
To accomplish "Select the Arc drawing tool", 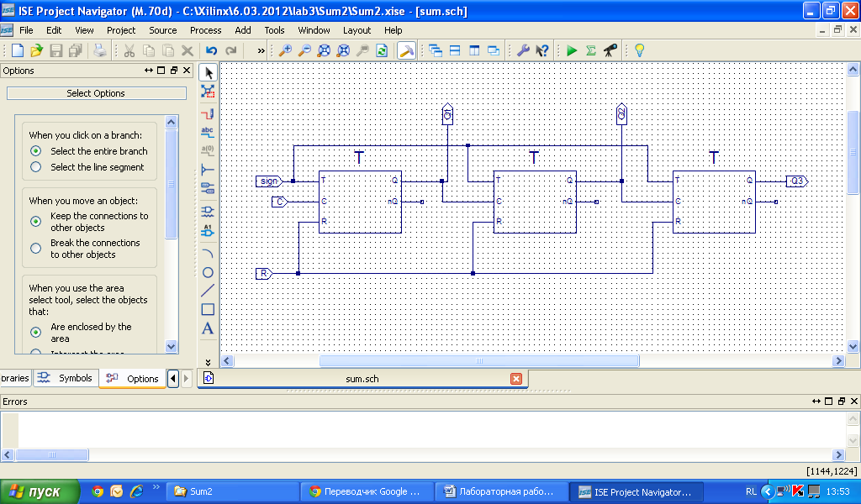I will (x=208, y=254).
